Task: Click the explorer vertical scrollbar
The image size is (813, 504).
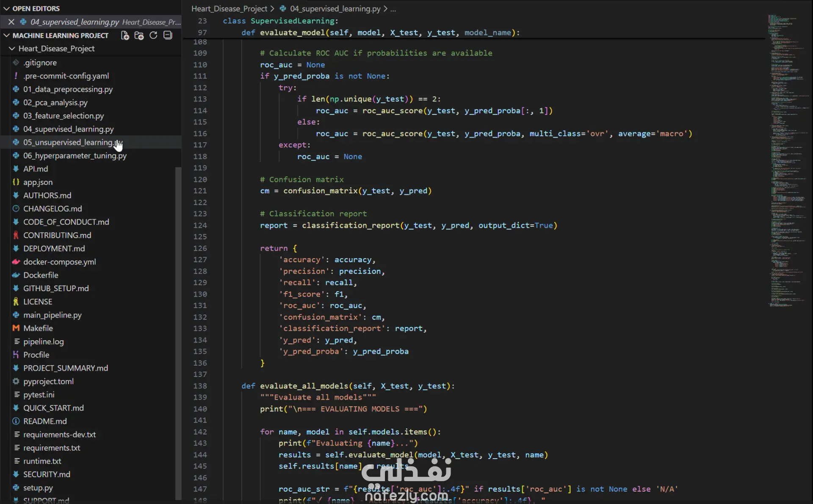Action: pos(178,330)
